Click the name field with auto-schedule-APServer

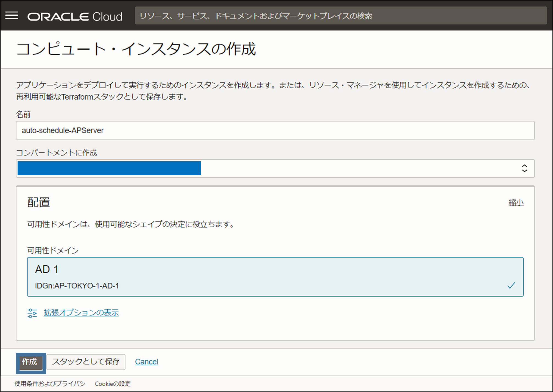point(275,130)
